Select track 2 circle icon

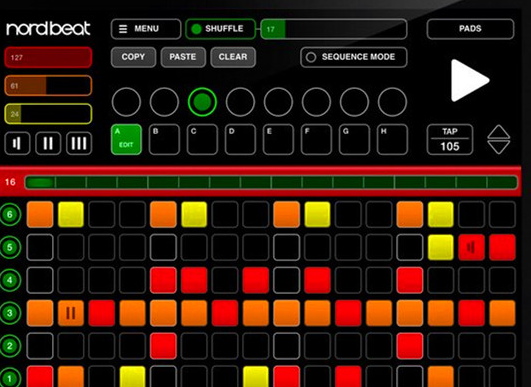(x=10, y=346)
